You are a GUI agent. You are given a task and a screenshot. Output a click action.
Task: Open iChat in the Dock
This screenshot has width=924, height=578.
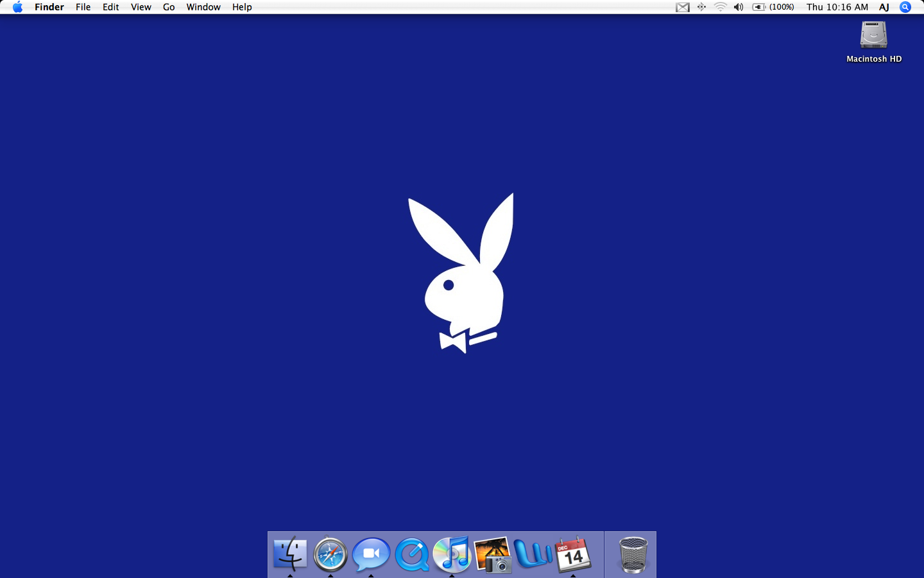[x=371, y=554]
